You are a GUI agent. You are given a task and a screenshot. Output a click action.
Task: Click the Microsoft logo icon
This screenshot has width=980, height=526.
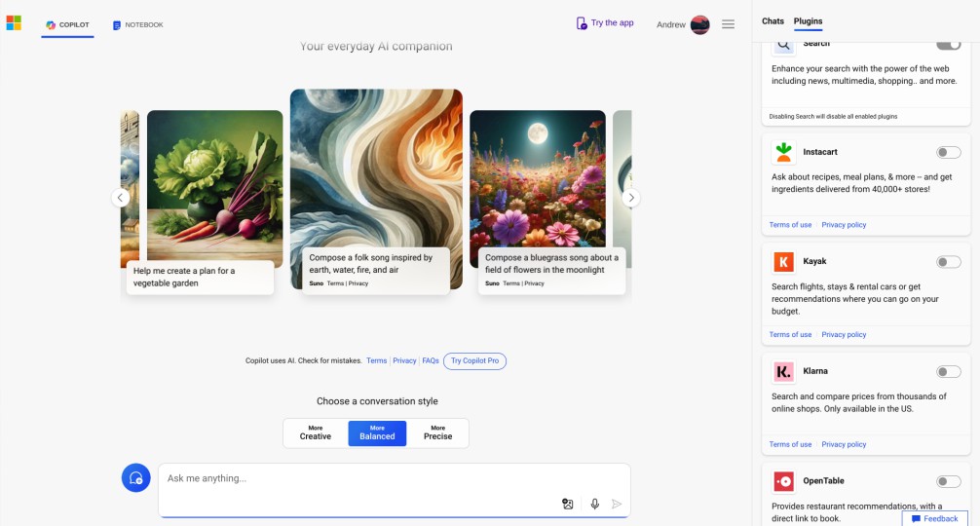(14, 23)
